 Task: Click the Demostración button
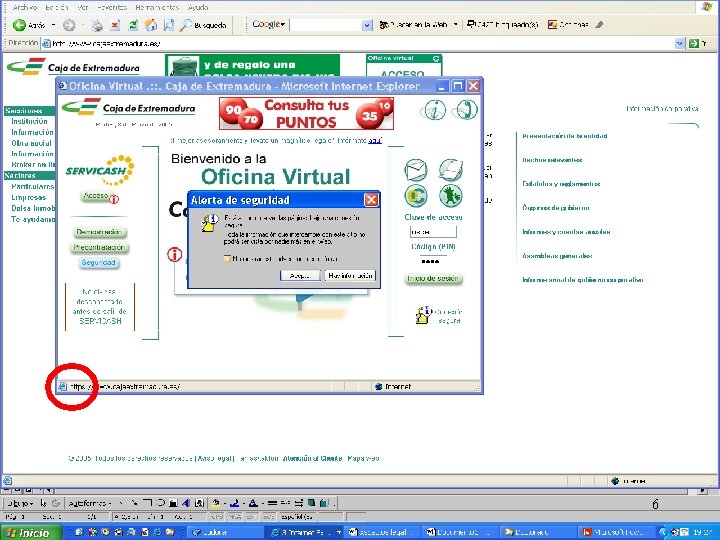click(x=99, y=232)
